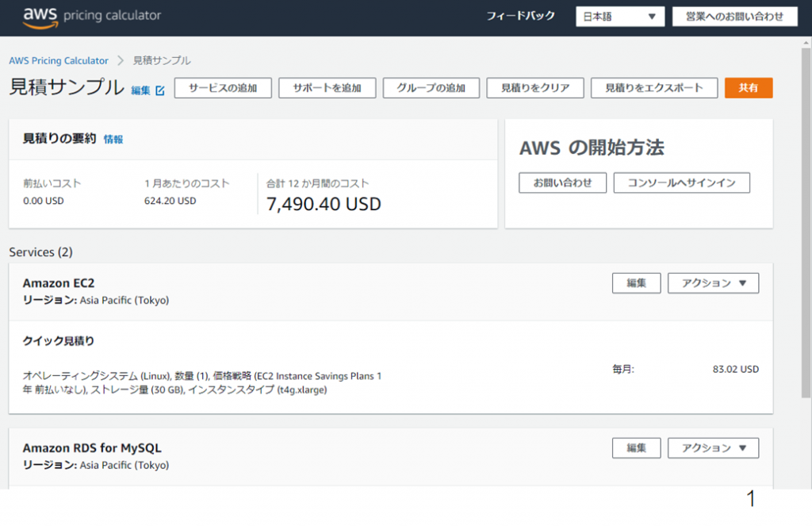812x526 pixels.
Task: Click the AWS Pricing Calculator breadcrumb link
Action: pyautogui.click(x=59, y=60)
